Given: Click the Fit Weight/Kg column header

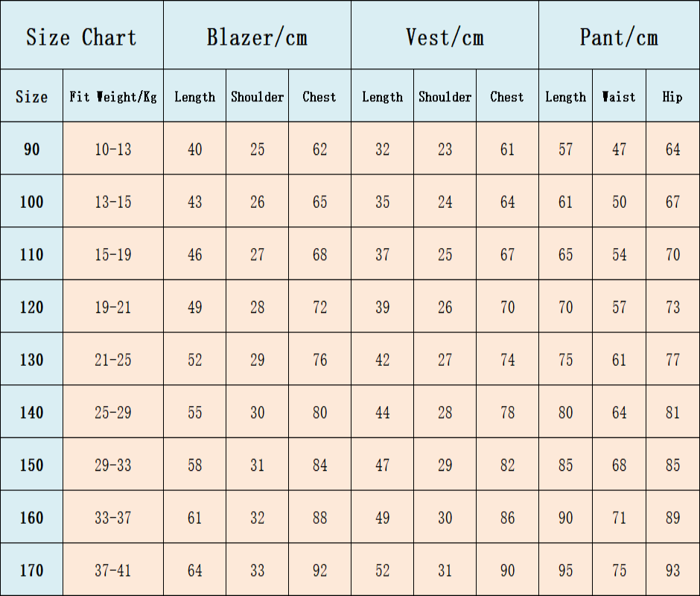Looking at the screenshot, I should [113, 95].
